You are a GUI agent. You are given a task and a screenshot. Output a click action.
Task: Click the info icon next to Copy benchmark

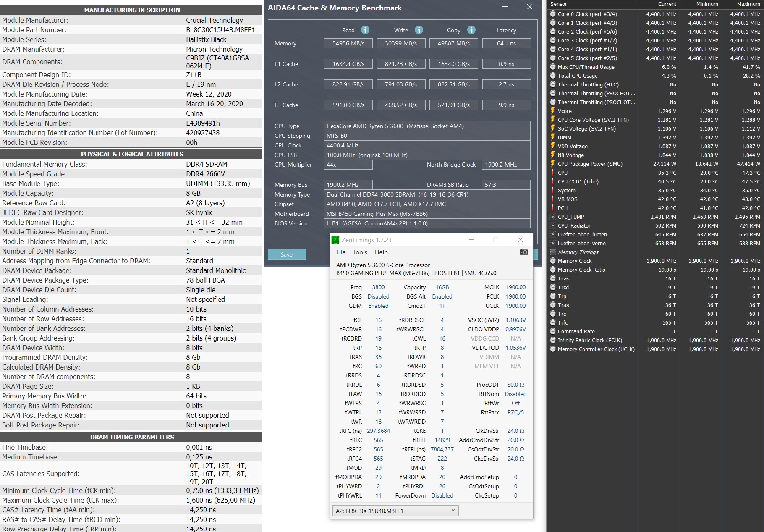(472, 30)
